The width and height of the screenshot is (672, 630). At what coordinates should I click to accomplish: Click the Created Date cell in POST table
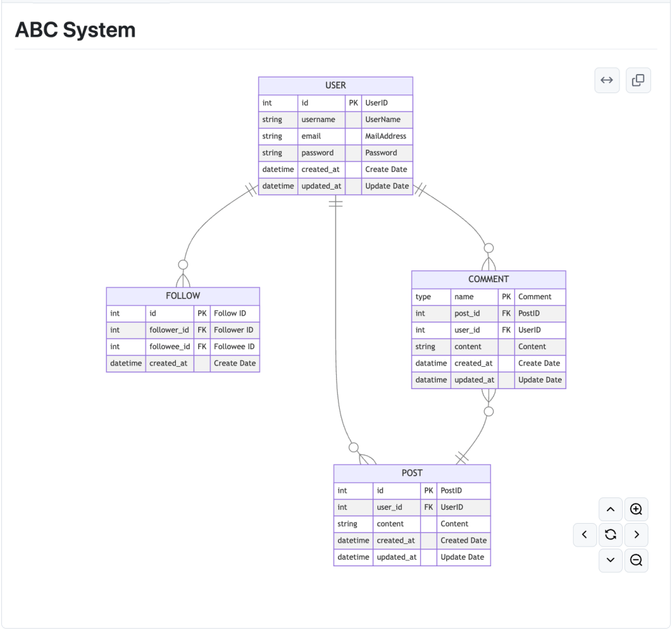click(463, 541)
